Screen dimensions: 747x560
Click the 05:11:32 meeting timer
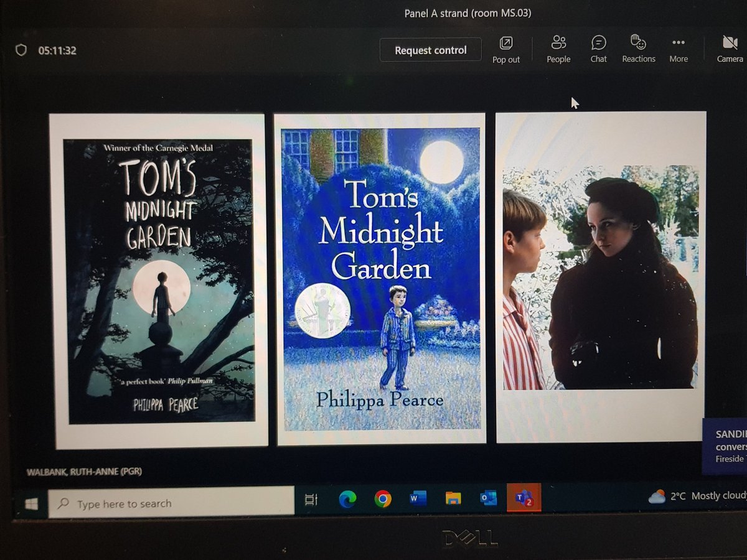(57, 51)
